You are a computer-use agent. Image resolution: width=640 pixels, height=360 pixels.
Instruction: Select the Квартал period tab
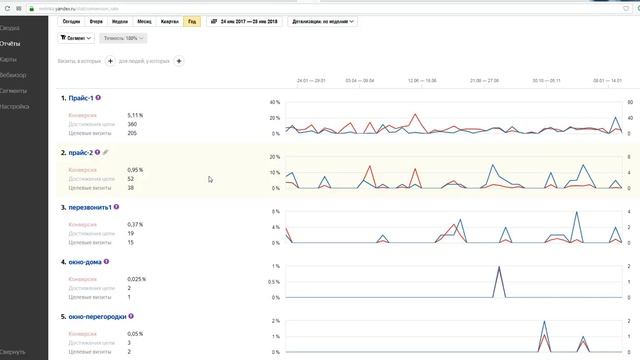tap(169, 21)
